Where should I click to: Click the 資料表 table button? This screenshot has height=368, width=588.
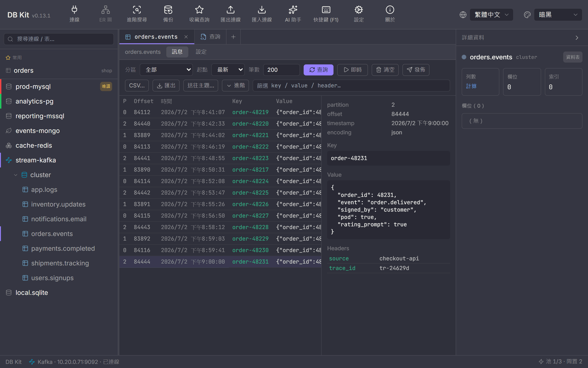click(x=573, y=57)
